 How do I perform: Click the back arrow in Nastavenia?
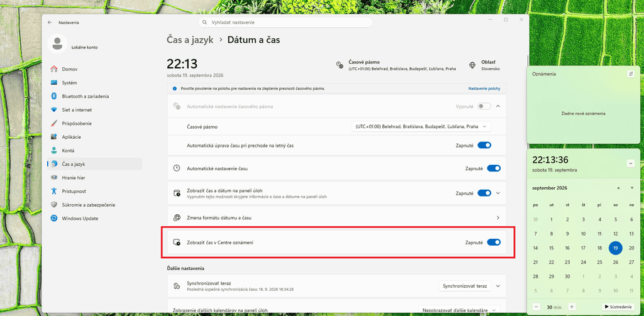(50, 23)
